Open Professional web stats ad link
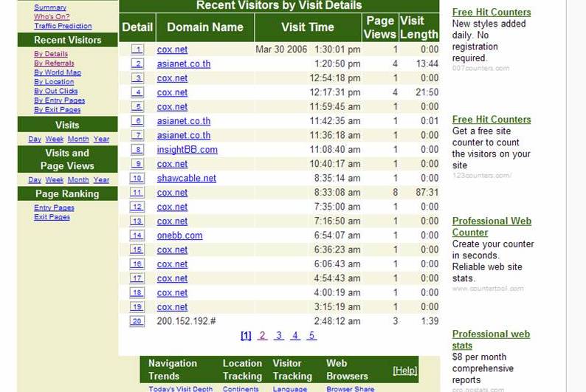This screenshot has width=586, height=392. coord(491,340)
